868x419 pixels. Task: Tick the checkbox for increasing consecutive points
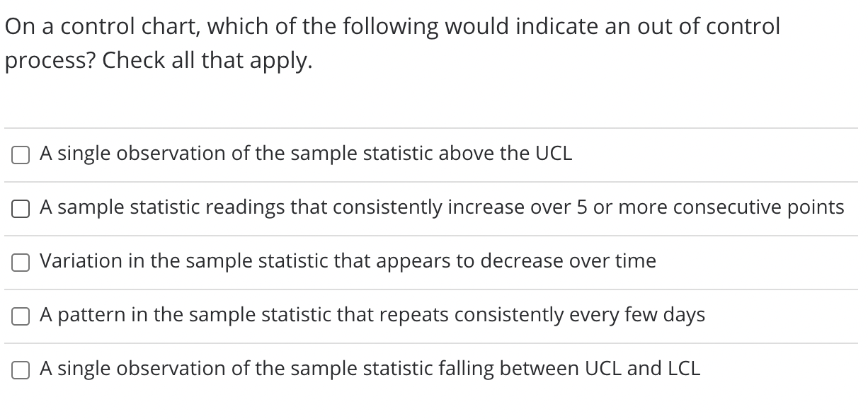(21, 209)
